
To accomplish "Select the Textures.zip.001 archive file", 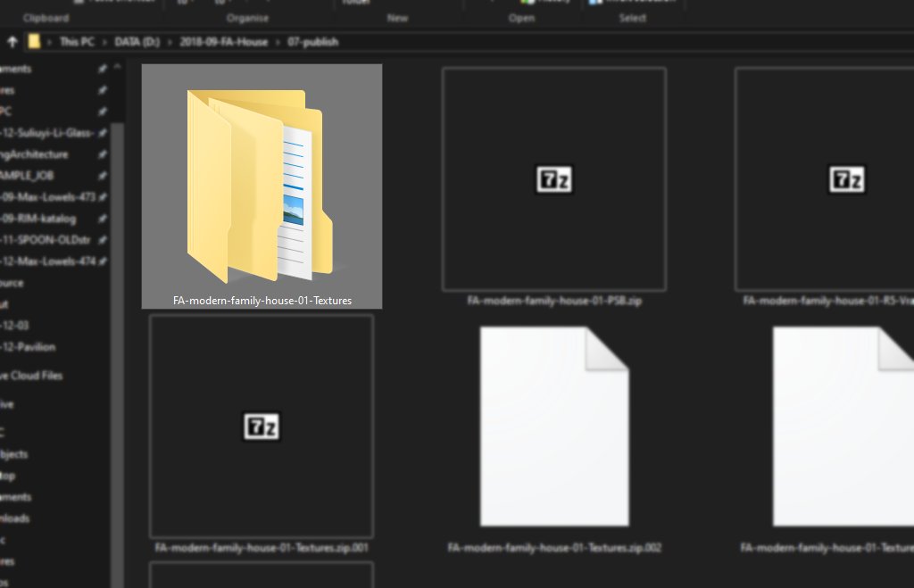I will (262, 435).
